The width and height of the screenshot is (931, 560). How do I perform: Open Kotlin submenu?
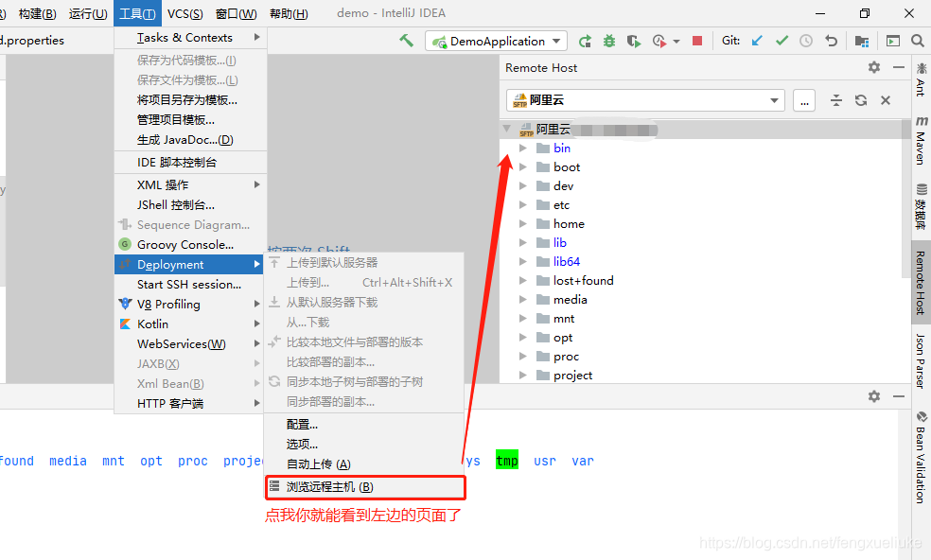click(190, 324)
